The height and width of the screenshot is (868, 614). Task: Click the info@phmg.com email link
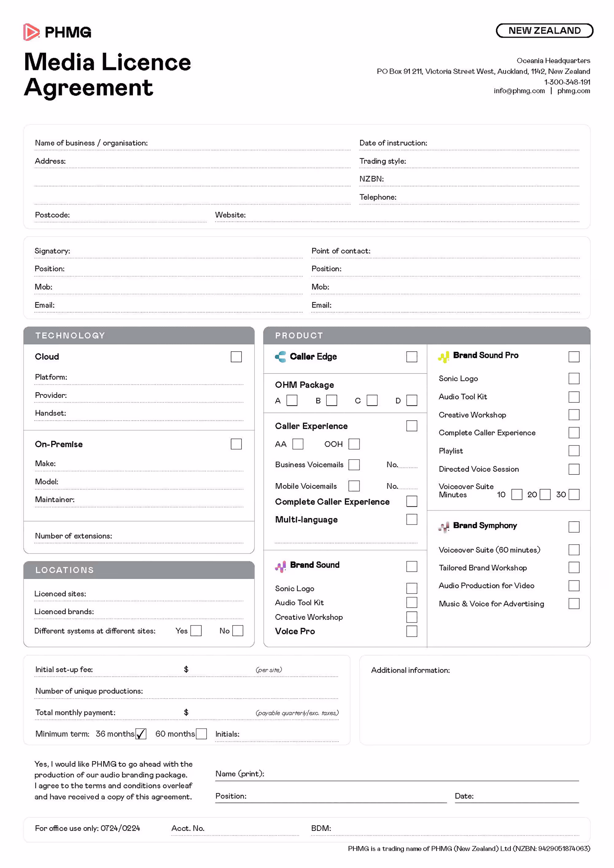click(x=519, y=91)
